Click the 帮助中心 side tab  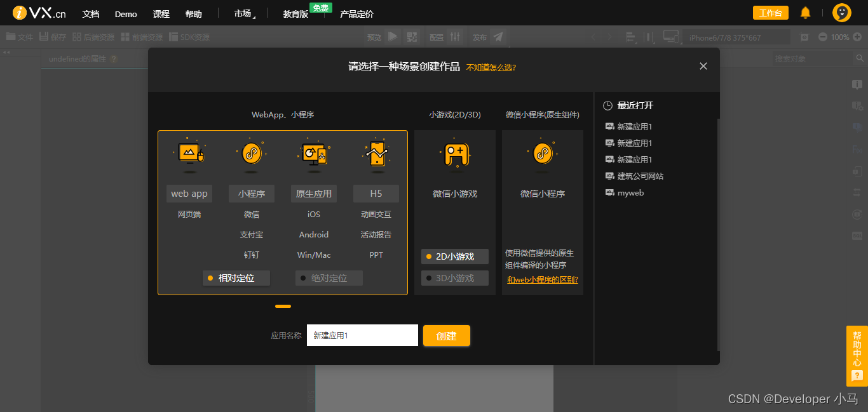click(x=857, y=356)
